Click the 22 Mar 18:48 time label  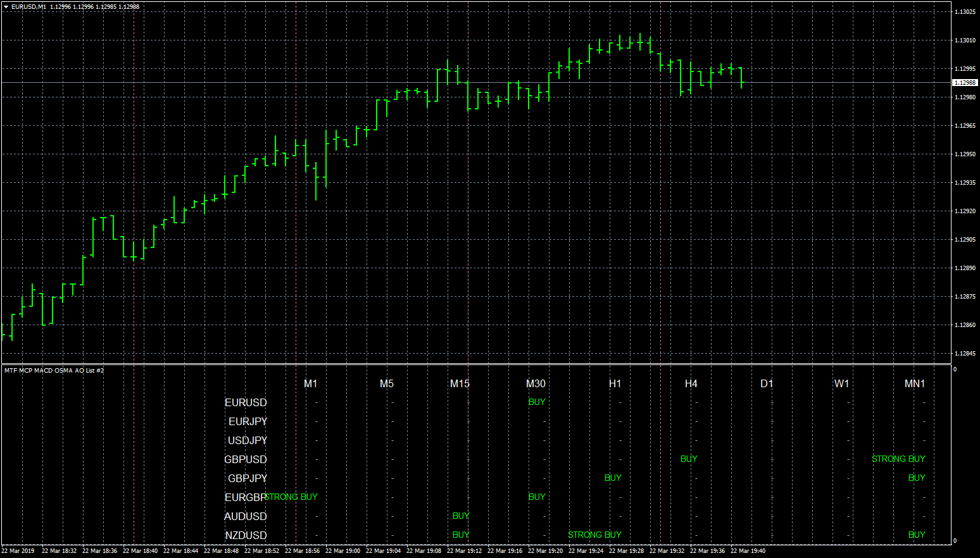coord(222,551)
